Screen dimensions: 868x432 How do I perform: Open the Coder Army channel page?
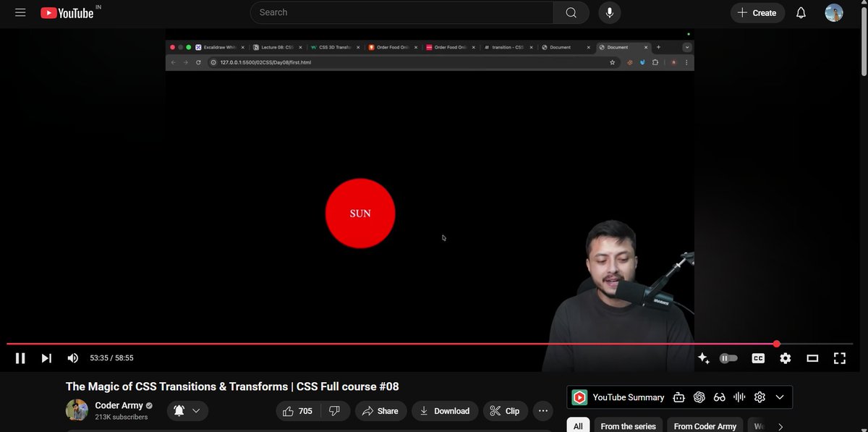[x=120, y=405]
